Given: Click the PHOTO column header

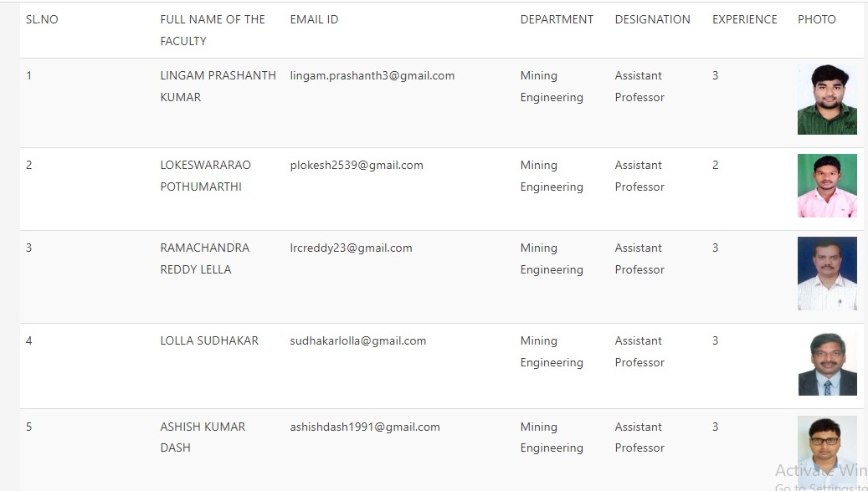Looking at the screenshot, I should tap(816, 19).
